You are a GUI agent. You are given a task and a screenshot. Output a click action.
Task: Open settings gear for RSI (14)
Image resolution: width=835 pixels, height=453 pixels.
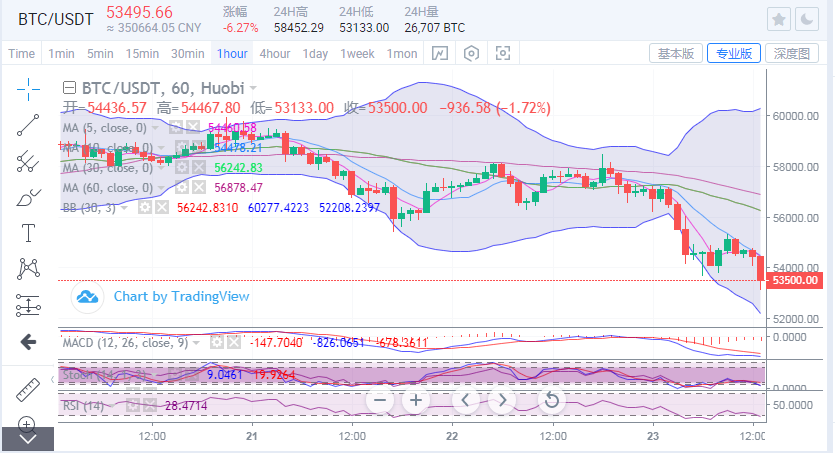pos(133,406)
